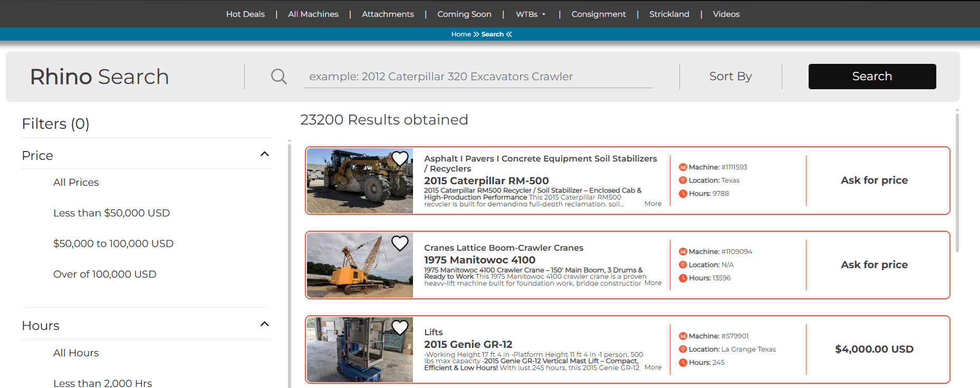Select the All Hours filter
Viewport: 980px width, 388px height.
point(76,353)
